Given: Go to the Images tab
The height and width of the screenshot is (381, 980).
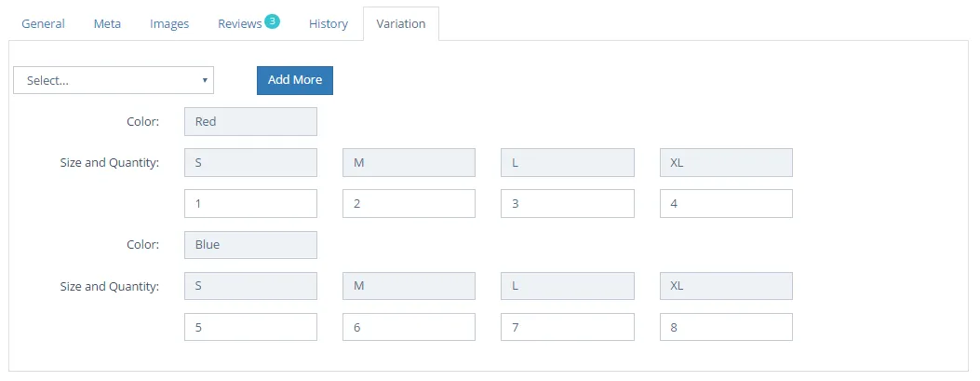Looking at the screenshot, I should [x=169, y=24].
